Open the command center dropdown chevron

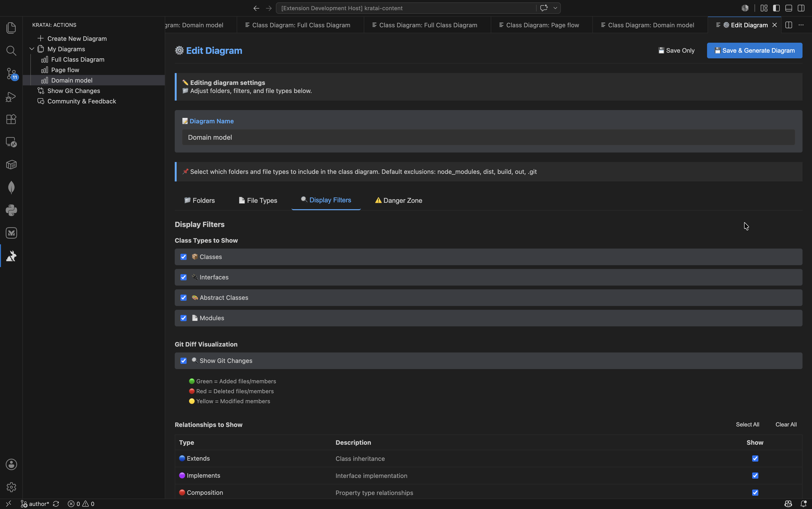coord(555,8)
